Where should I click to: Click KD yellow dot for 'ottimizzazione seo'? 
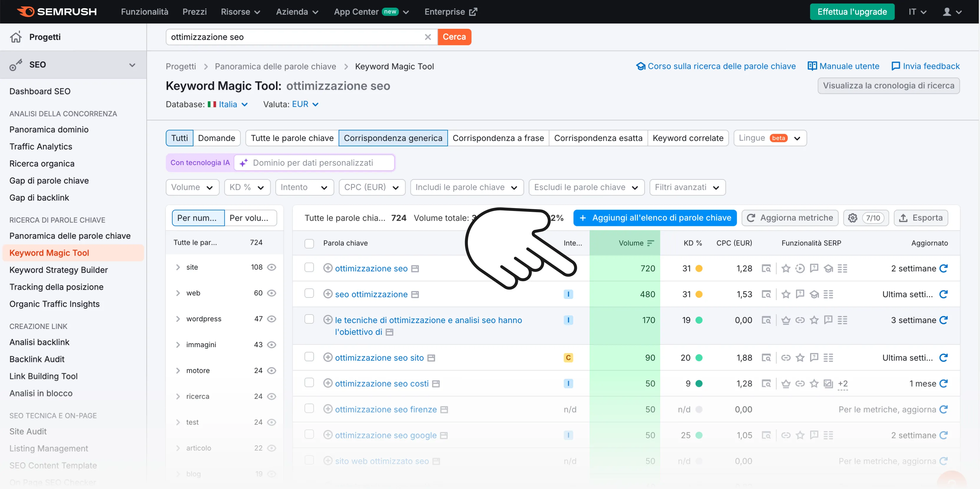click(699, 268)
